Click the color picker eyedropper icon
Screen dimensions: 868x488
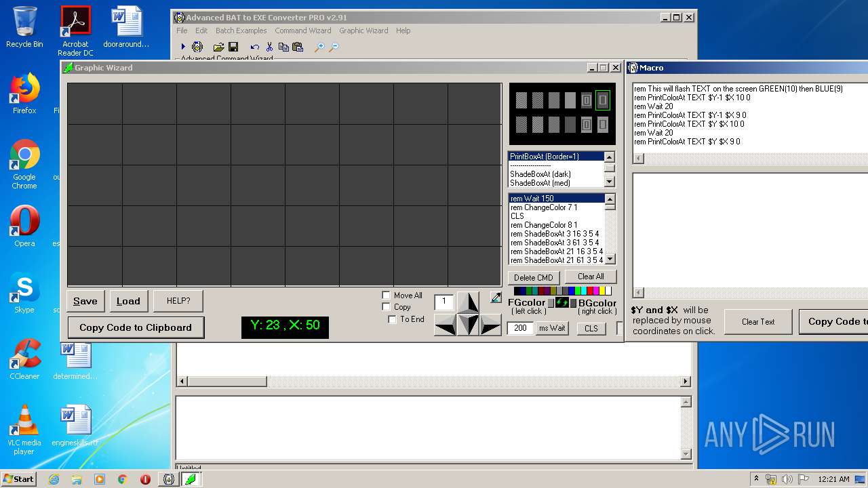[x=496, y=297]
